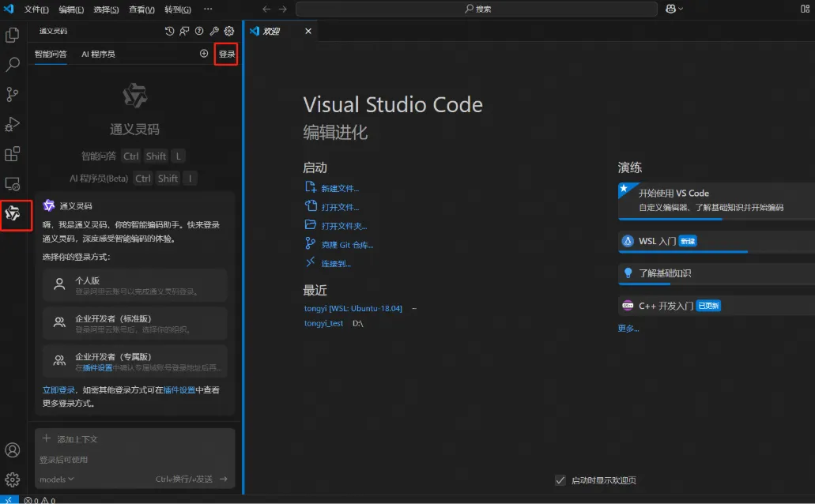Open Run and Debug view
Screen dimensions: 815x504
[12, 124]
